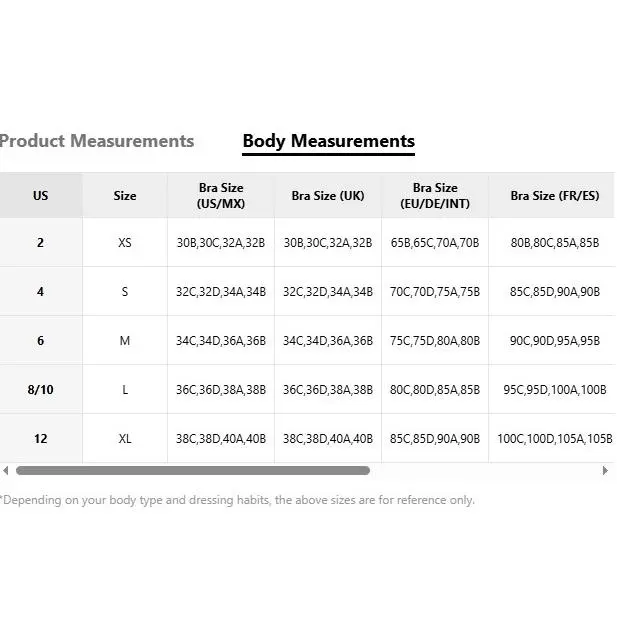Click the M size cell

[125, 341]
